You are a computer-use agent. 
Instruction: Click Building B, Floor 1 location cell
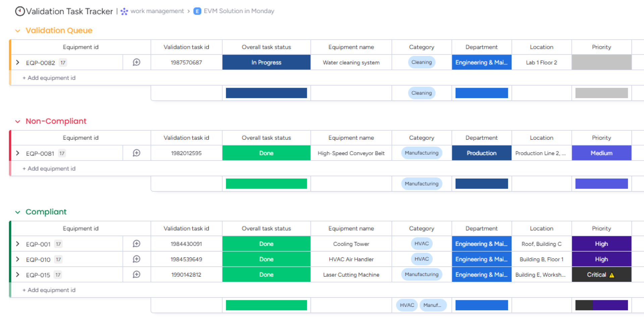click(x=541, y=259)
